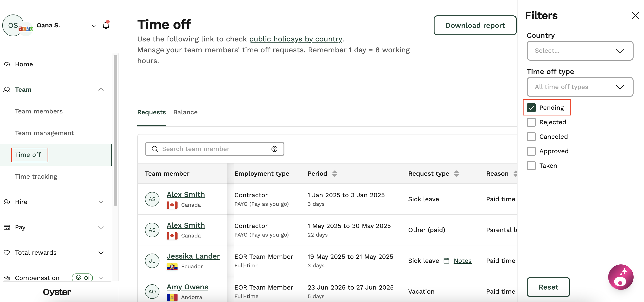Screen dimensions: 644x302
Task: Click the Pay card icon in sidebar
Action: click(7, 227)
